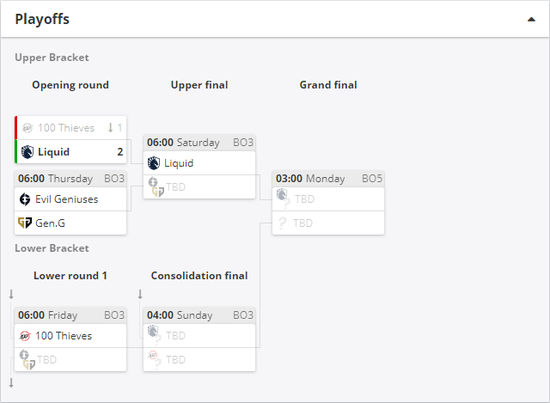
Task: Click the down arrow next to 100 Thieves score
Action: [x=110, y=128]
